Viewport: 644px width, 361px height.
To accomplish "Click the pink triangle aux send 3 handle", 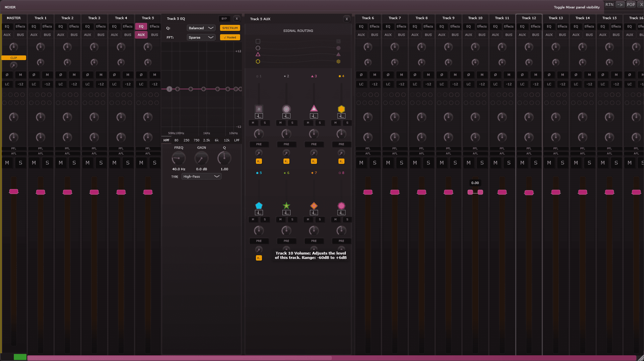I will [x=314, y=108].
